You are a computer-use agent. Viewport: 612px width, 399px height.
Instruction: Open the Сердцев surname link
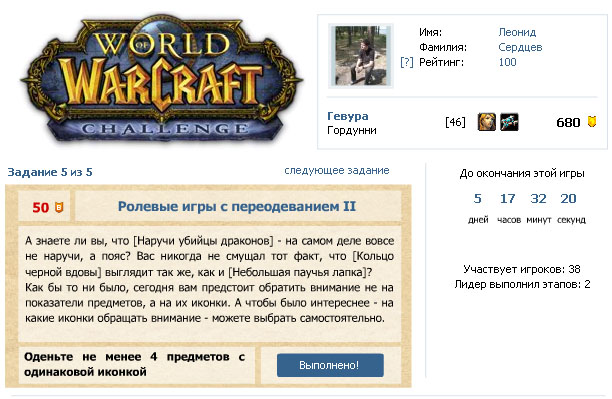(520, 47)
